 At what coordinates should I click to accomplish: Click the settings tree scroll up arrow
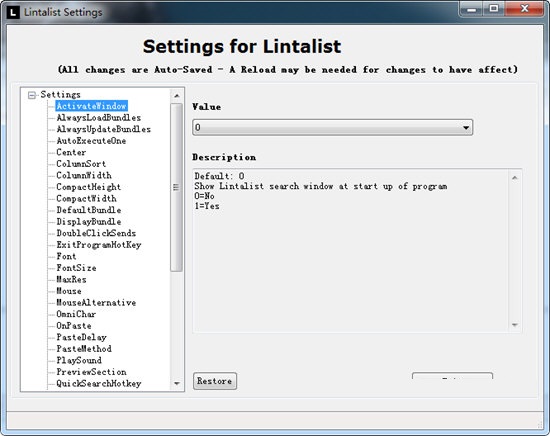176,95
